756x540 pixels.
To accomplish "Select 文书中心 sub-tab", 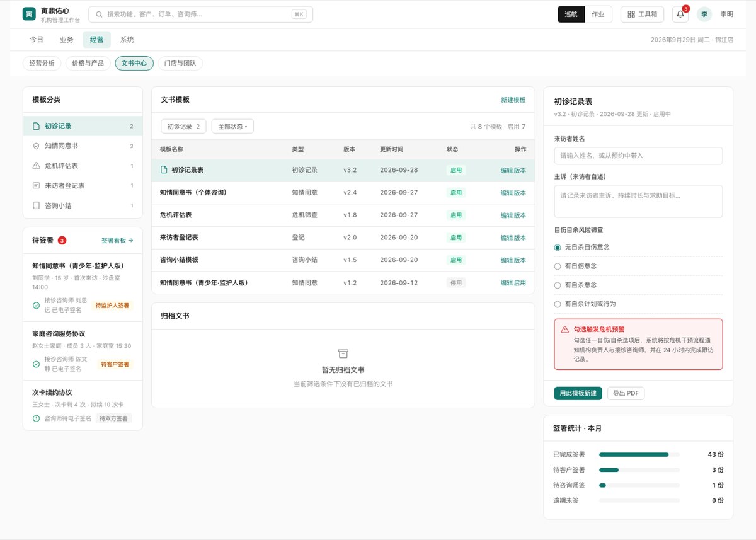I will click(x=134, y=63).
